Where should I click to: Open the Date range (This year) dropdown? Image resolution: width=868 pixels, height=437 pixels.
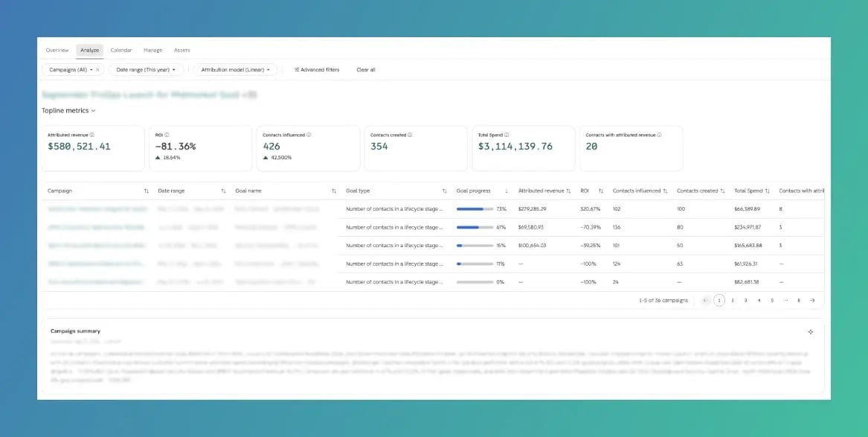[146, 70]
